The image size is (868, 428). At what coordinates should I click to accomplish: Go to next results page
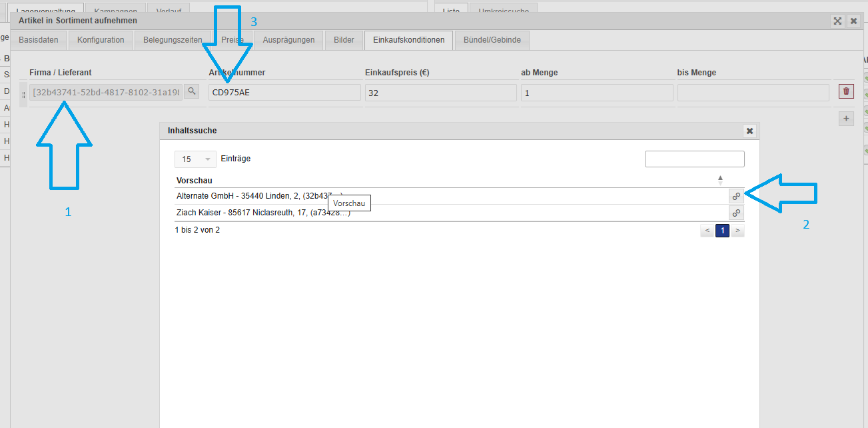click(x=737, y=231)
